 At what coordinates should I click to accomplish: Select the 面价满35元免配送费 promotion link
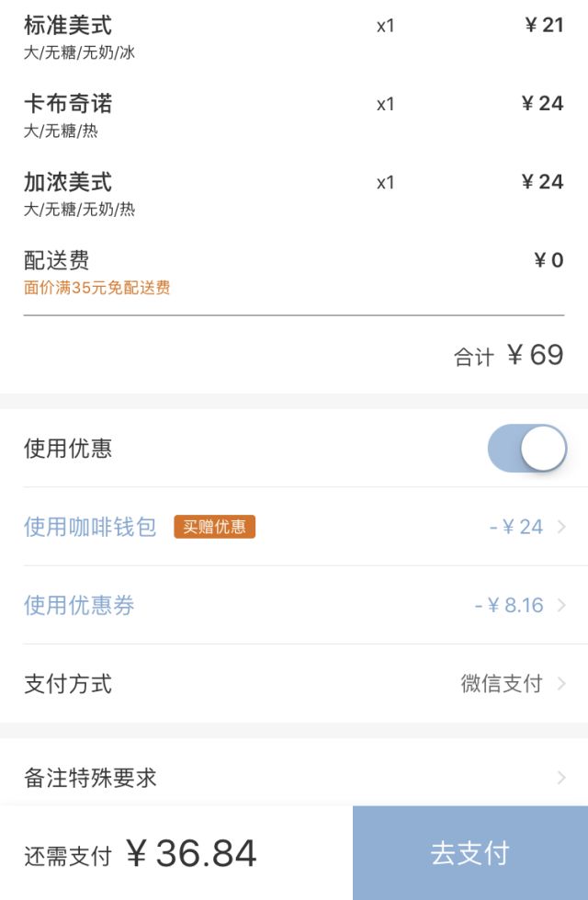92,287
